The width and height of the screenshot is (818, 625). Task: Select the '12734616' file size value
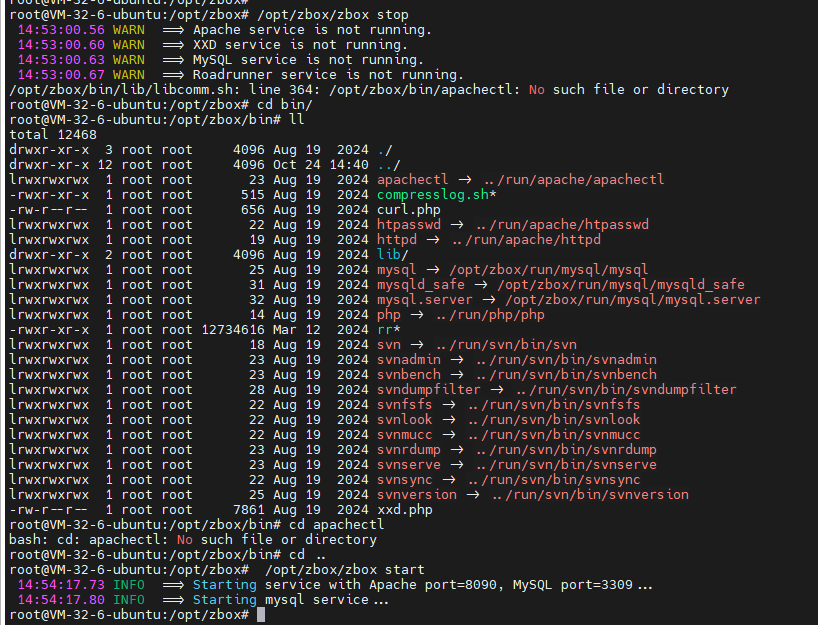pyautogui.click(x=233, y=330)
